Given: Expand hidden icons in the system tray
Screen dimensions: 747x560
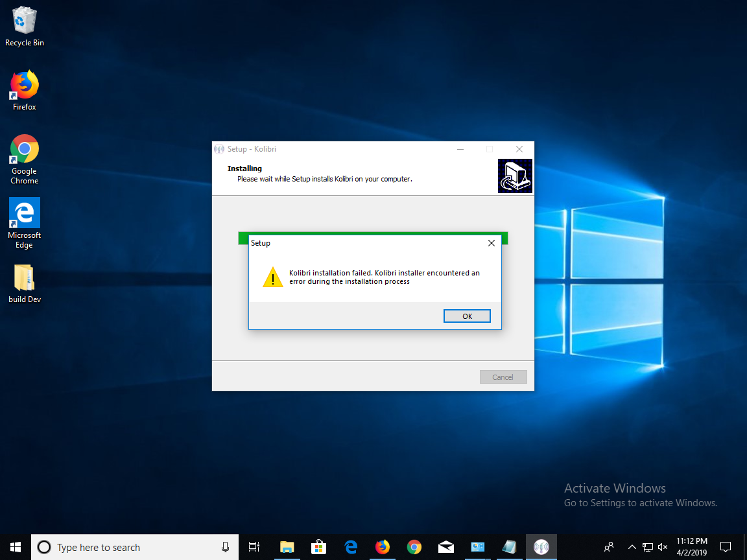Looking at the screenshot, I should (631, 547).
